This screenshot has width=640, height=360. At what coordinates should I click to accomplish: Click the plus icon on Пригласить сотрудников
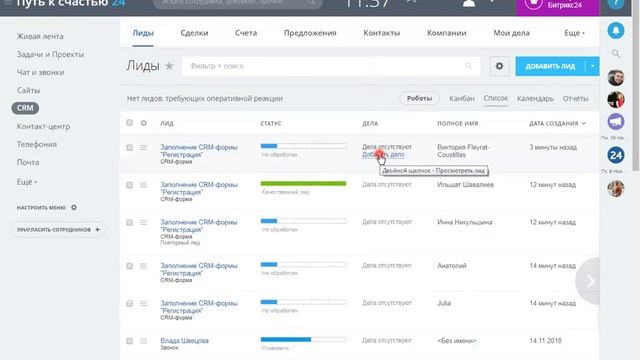97,229
